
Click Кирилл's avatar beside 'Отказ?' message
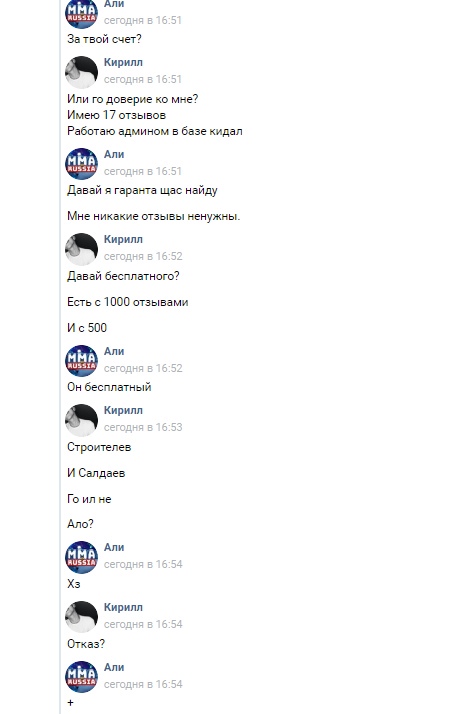(82, 617)
